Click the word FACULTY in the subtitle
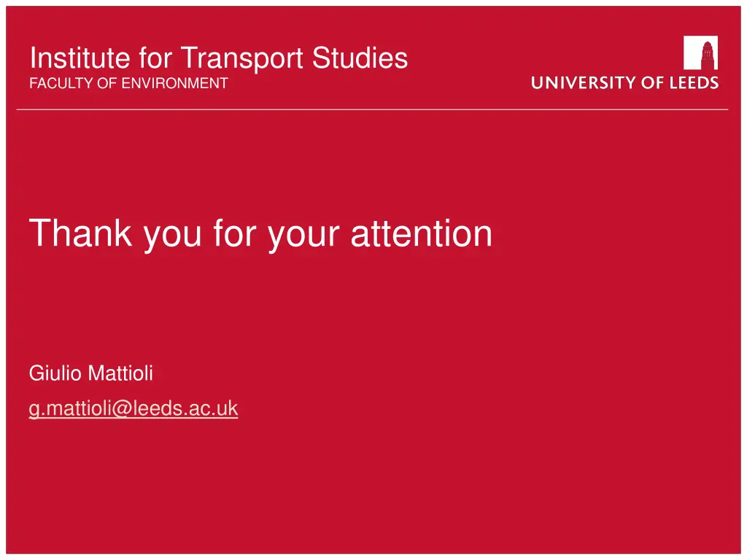The image size is (747, 560). (x=61, y=83)
